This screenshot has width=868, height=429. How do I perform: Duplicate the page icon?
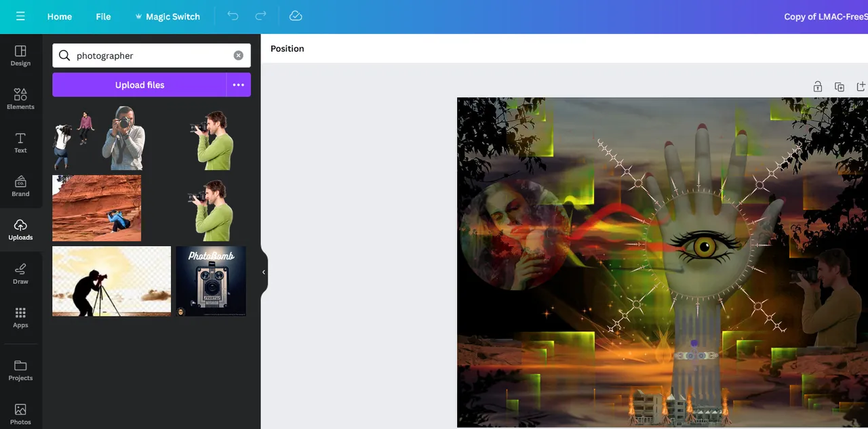pyautogui.click(x=840, y=87)
